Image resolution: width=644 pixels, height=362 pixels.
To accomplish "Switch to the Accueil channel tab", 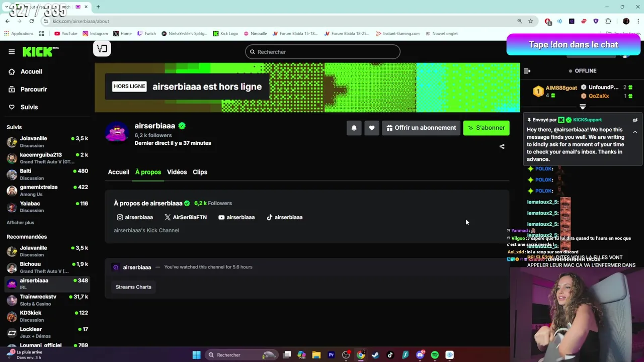I will click(x=118, y=172).
